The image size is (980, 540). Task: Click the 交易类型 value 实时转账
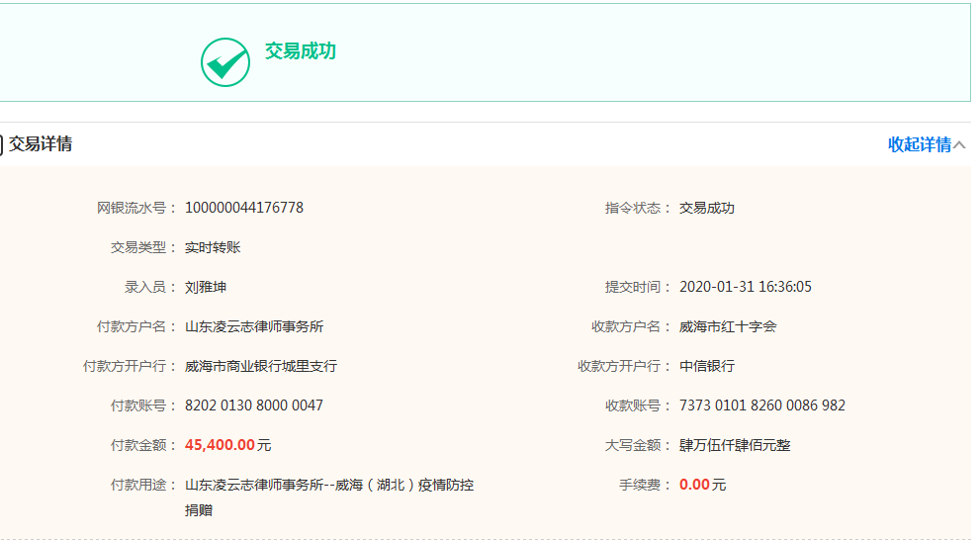[213, 247]
